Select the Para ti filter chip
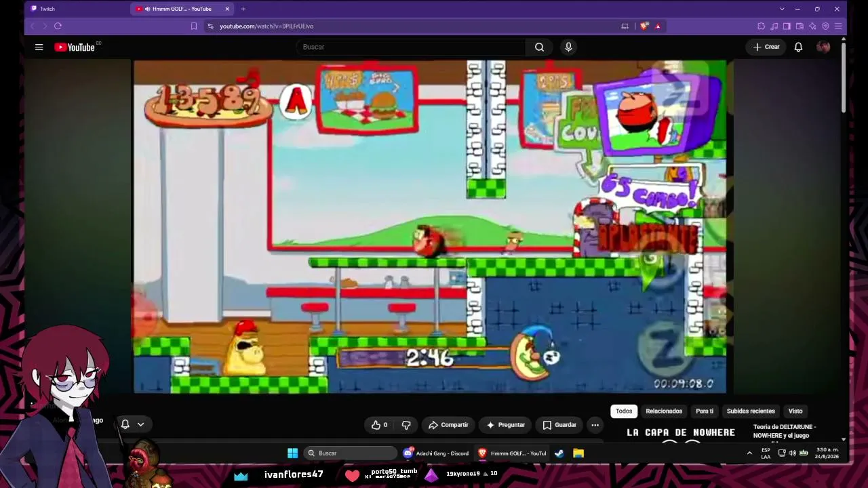The image size is (868, 488). (x=705, y=411)
